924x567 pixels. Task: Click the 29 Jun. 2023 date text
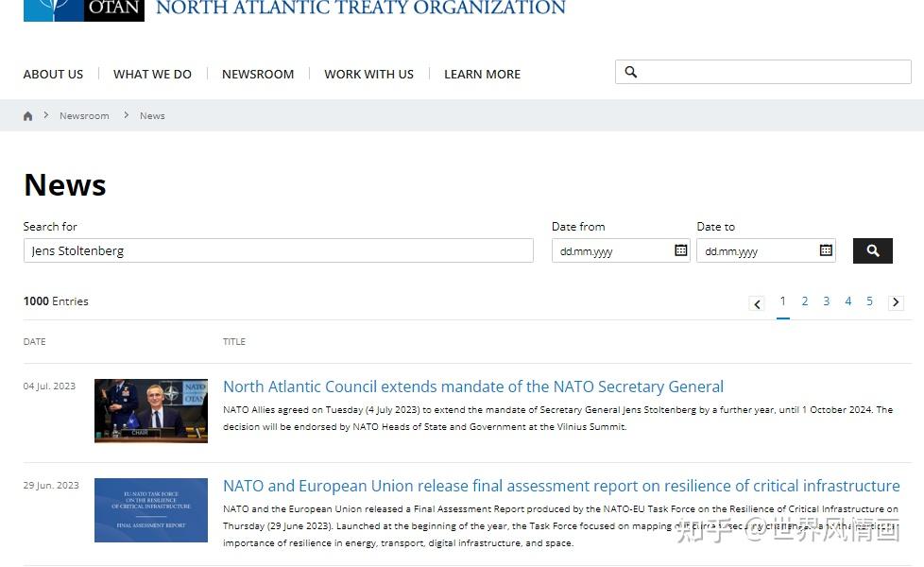coord(51,485)
